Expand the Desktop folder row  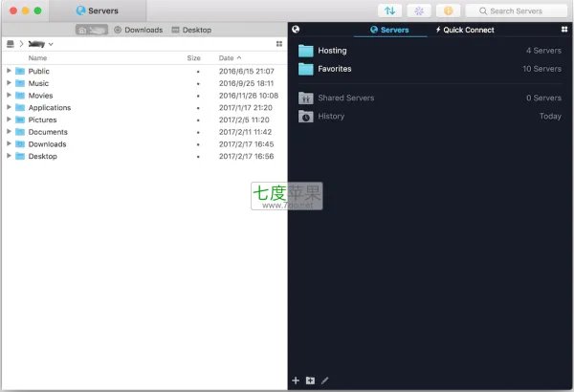coord(9,156)
